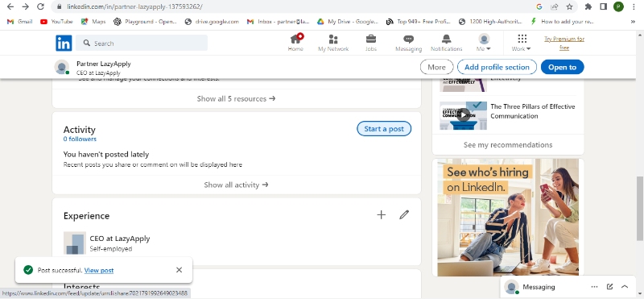Viewport: 644px width, 299px height.
Task: Play The Three Pillars of Effective Communication video
Action: [x=464, y=115]
